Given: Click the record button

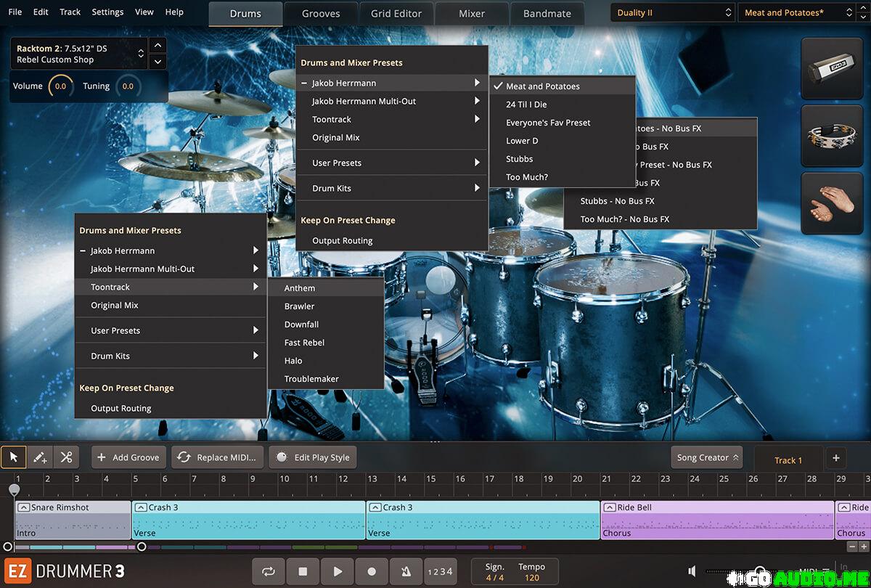Looking at the screenshot, I should [x=372, y=571].
